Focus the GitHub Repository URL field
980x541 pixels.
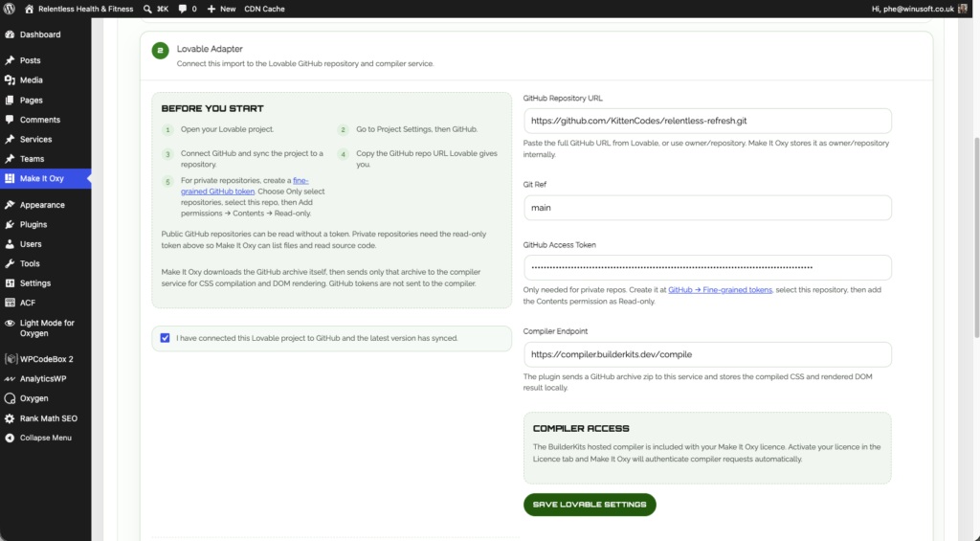[707, 121]
